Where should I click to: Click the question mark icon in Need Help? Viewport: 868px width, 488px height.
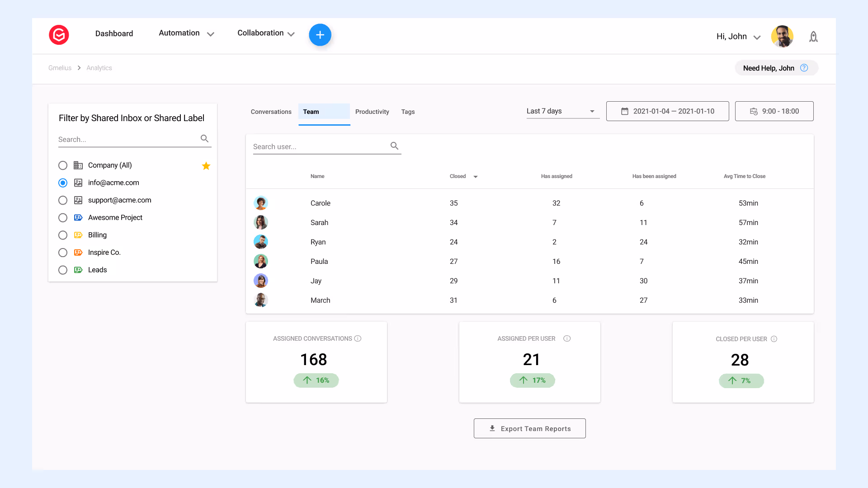804,68
